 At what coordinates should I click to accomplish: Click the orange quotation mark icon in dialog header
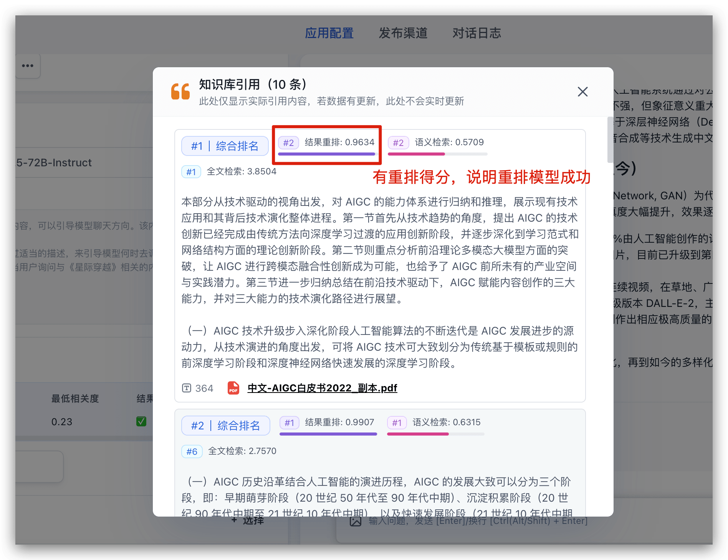pyautogui.click(x=180, y=92)
